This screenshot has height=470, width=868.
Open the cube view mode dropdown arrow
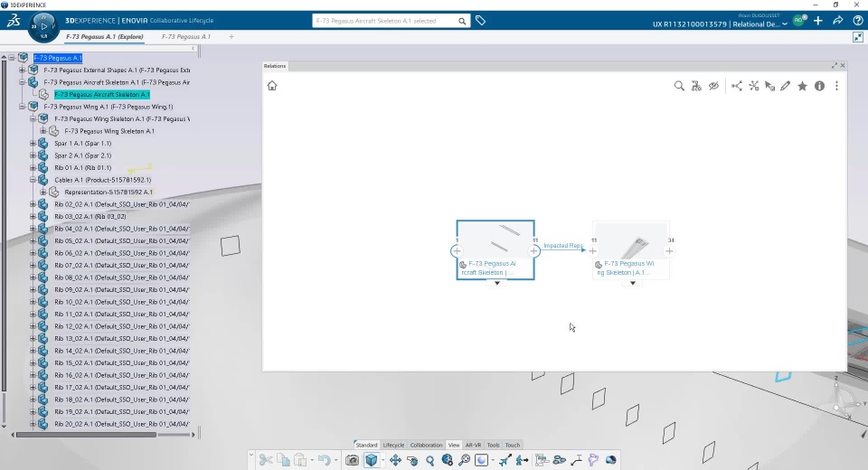(x=382, y=461)
